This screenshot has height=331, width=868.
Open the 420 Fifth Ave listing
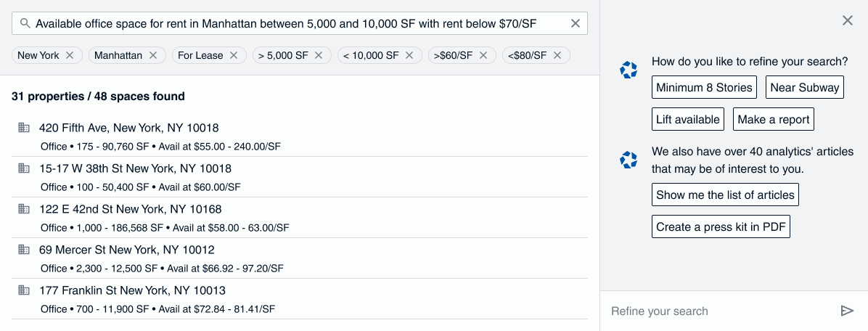coord(128,128)
